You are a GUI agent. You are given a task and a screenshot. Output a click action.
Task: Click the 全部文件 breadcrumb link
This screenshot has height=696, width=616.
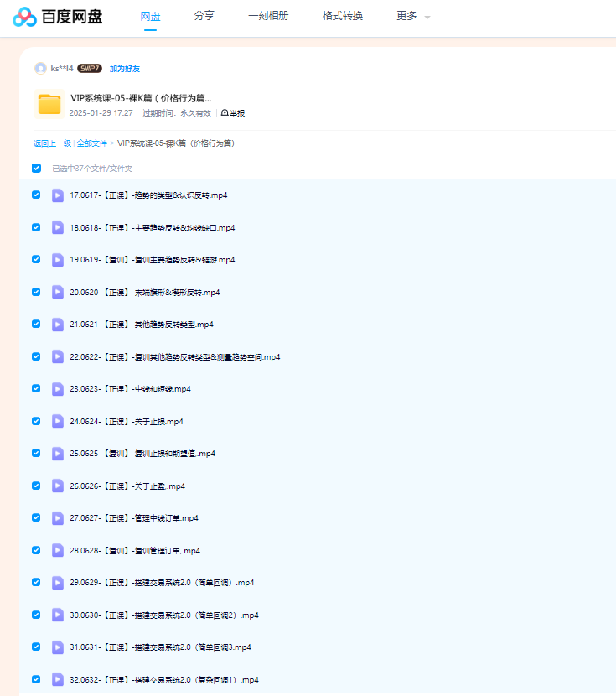(x=92, y=143)
